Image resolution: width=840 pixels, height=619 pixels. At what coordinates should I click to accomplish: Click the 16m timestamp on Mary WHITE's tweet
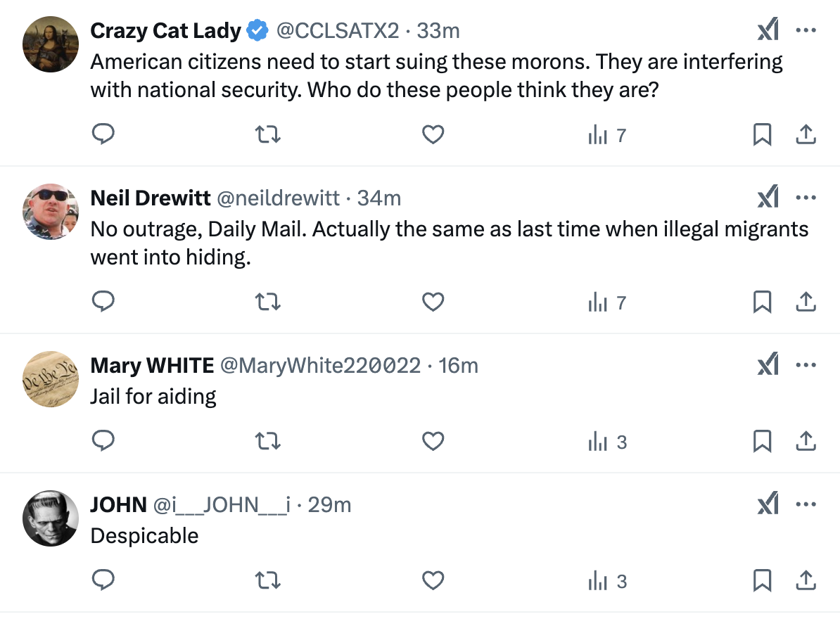pyautogui.click(x=458, y=366)
